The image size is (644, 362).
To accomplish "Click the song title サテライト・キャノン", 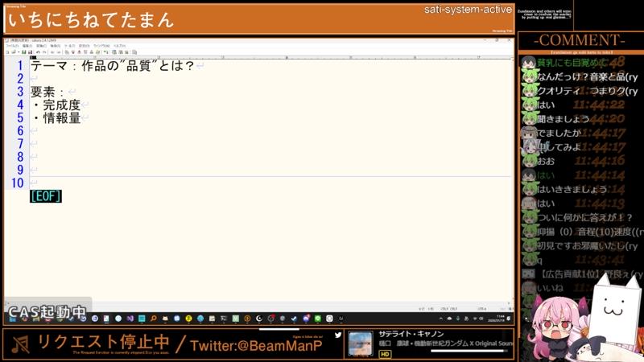I will pos(411,334).
